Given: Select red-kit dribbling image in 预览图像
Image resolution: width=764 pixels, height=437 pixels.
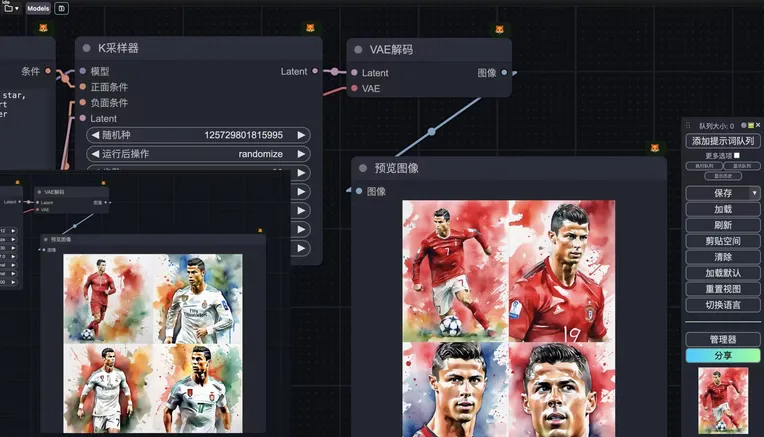Looking at the screenshot, I should pyautogui.click(x=455, y=271).
